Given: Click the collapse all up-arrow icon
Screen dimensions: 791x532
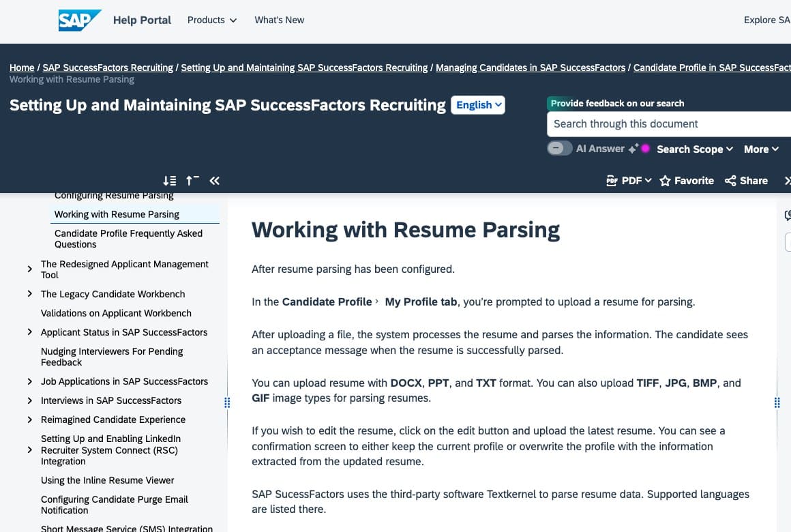Looking at the screenshot, I should tap(192, 181).
